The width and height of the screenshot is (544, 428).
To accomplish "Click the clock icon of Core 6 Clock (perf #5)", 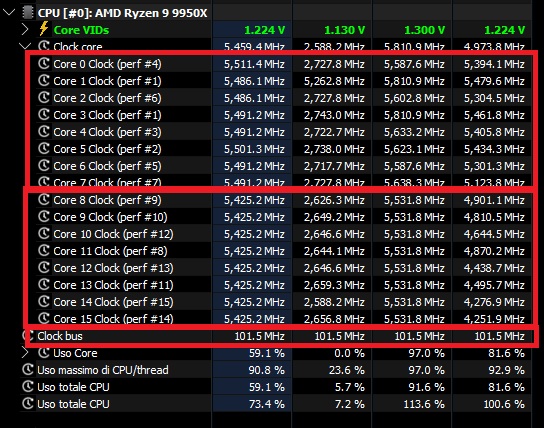I will point(44,166).
